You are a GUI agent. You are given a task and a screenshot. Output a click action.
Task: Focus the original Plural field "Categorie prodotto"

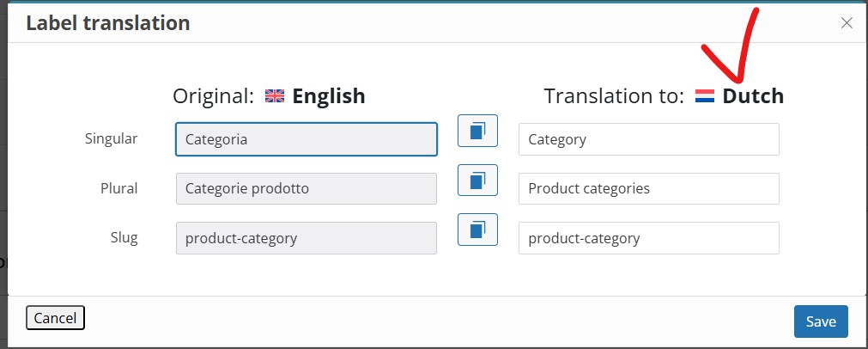(307, 188)
